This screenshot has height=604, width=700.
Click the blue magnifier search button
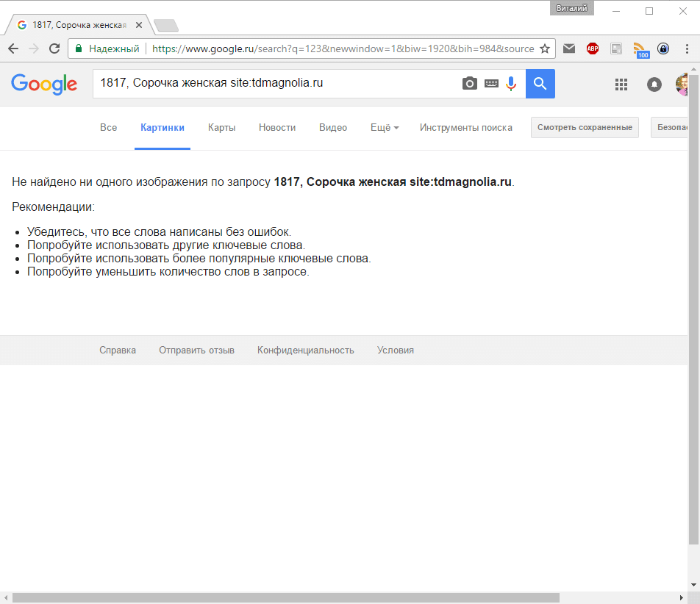(x=540, y=84)
